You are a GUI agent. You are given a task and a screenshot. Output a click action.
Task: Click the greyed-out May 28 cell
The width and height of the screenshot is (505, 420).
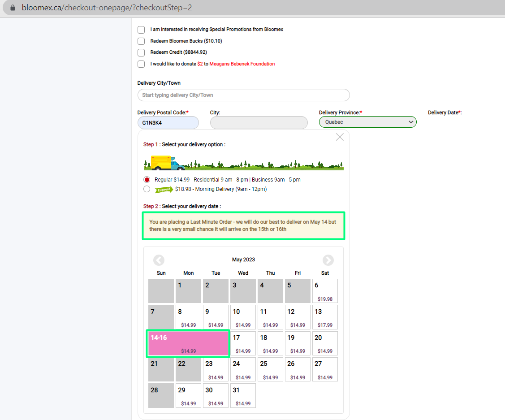[161, 395]
